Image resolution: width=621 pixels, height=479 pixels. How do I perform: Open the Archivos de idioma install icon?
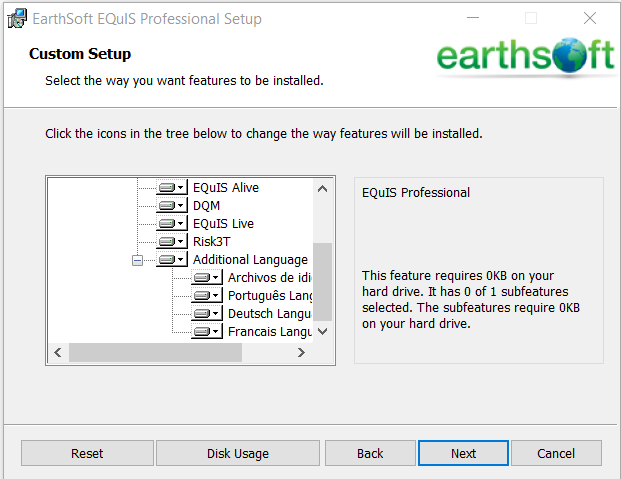pyautogui.click(x=207, y=278)
